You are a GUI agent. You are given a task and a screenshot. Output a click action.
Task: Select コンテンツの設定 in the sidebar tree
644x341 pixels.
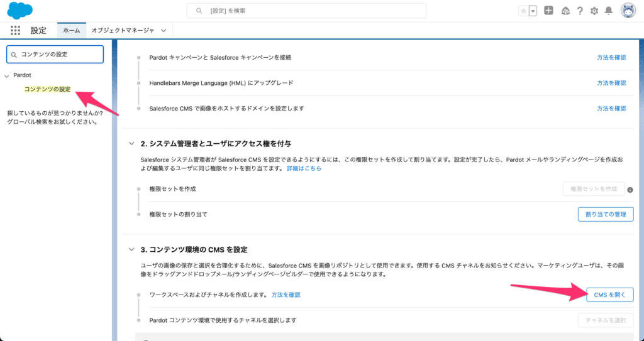coord(47,89)
